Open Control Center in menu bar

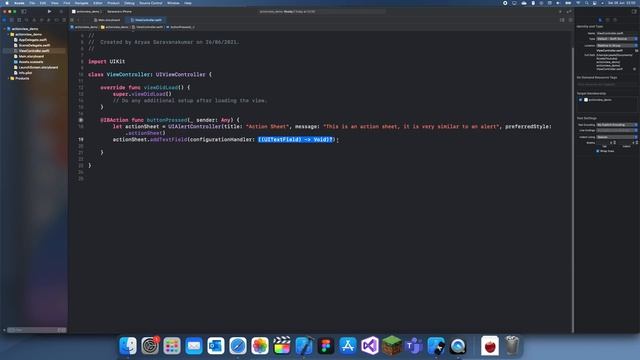(x=595, y=3)
